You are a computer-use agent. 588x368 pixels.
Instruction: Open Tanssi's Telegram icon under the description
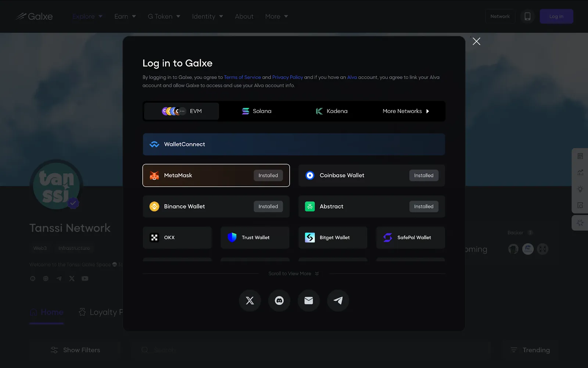coord(59,279)
